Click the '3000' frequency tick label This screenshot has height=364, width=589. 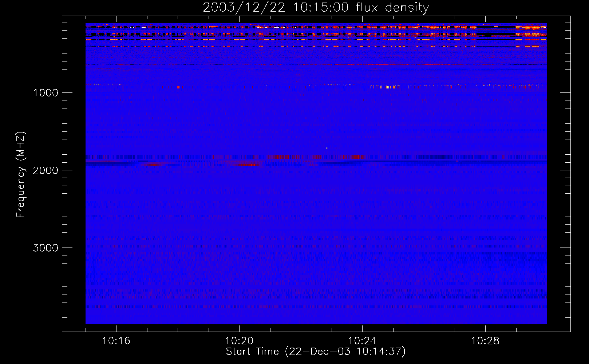46,248
